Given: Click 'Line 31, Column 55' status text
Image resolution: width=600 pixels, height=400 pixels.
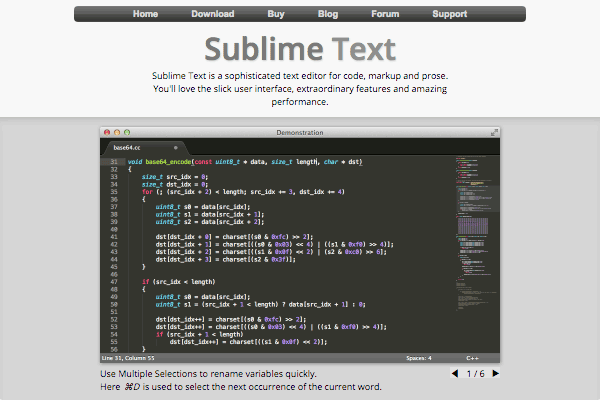Looking at the screenshot, I should click(x=128, y=358).
